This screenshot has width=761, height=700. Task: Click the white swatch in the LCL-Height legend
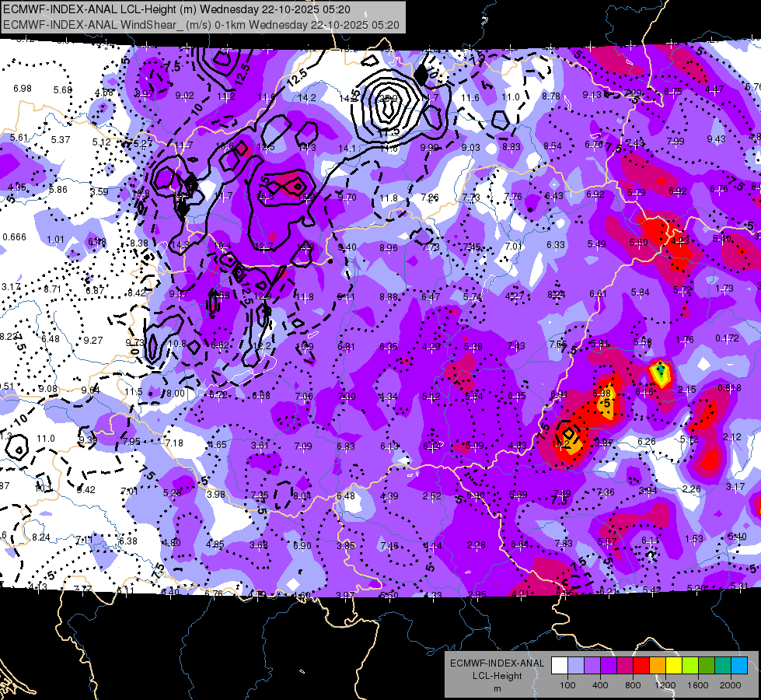pos(560,666)
